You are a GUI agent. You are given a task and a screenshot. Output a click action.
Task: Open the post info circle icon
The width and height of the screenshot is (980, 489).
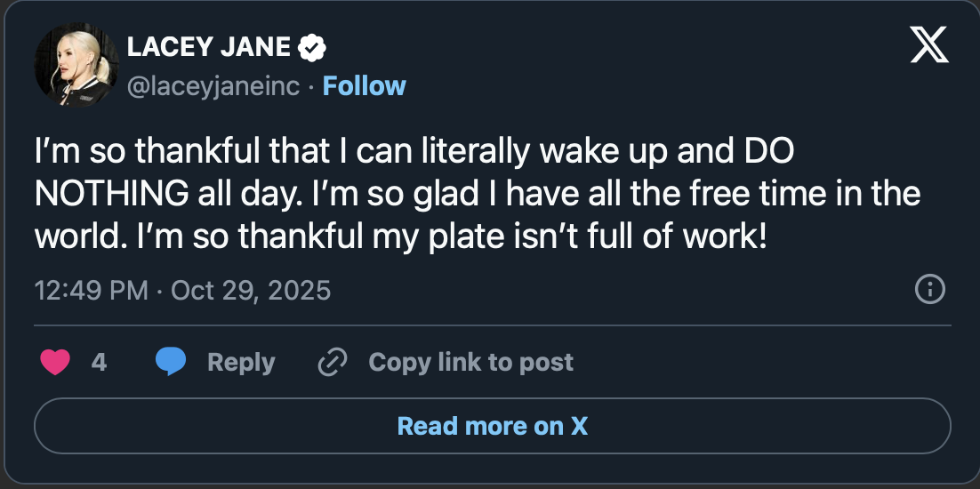pos(929,289)
